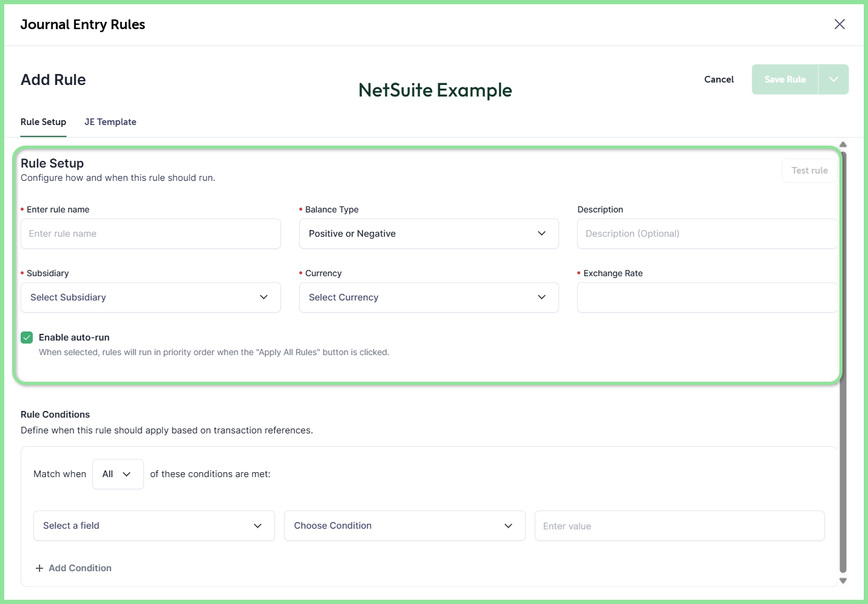Click the 'Define when this rule should apply' text

tap(167, 430)
